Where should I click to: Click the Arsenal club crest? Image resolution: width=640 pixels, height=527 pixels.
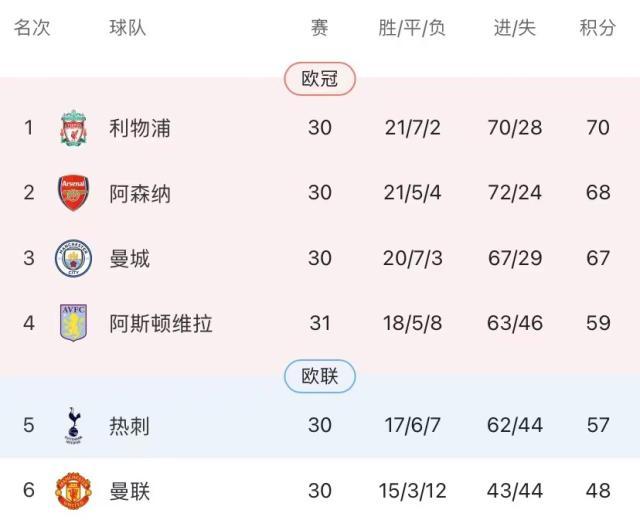(73, 193)
